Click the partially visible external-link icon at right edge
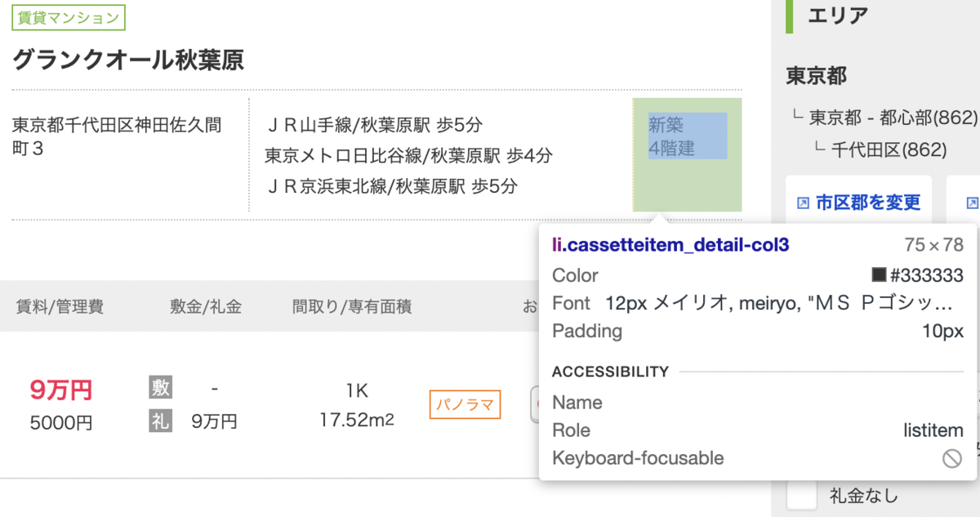 972,203
